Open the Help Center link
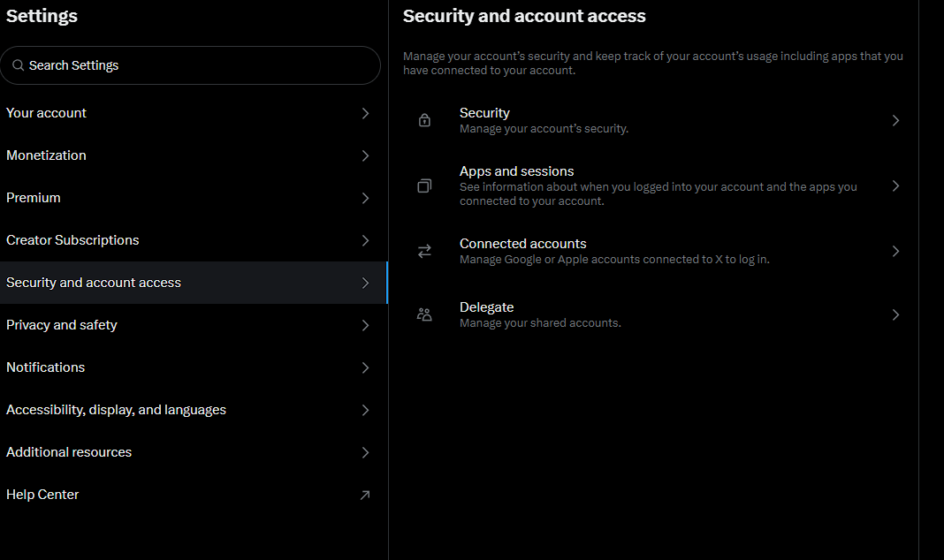 194,495
